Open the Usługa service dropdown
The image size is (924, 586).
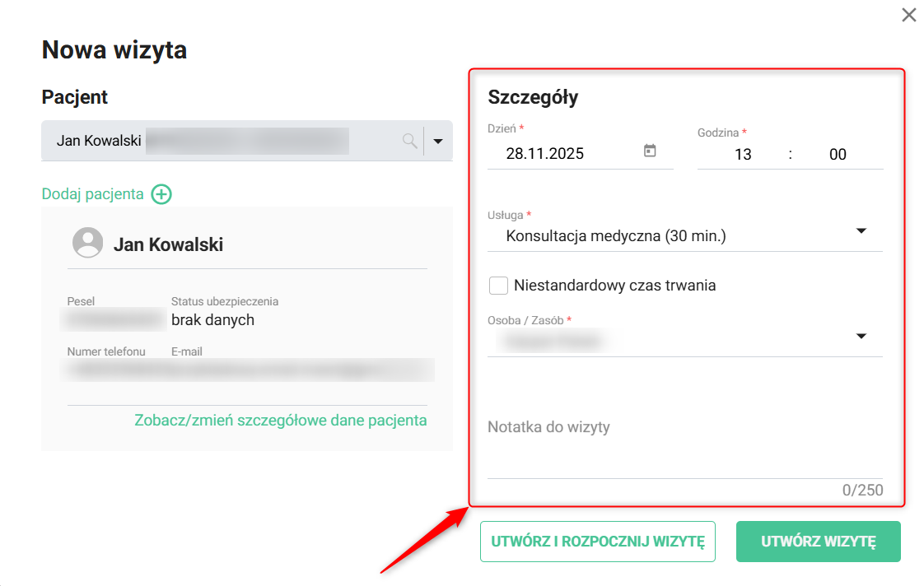pos(861,231)
